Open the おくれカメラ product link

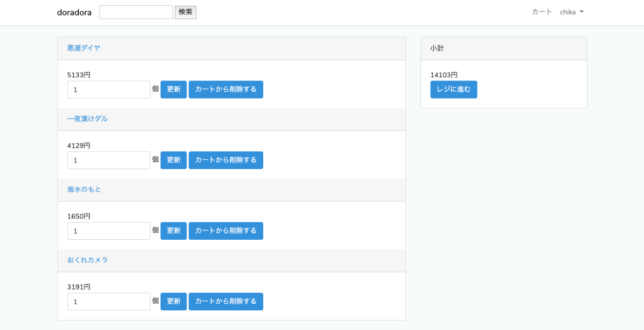point(88,260)
